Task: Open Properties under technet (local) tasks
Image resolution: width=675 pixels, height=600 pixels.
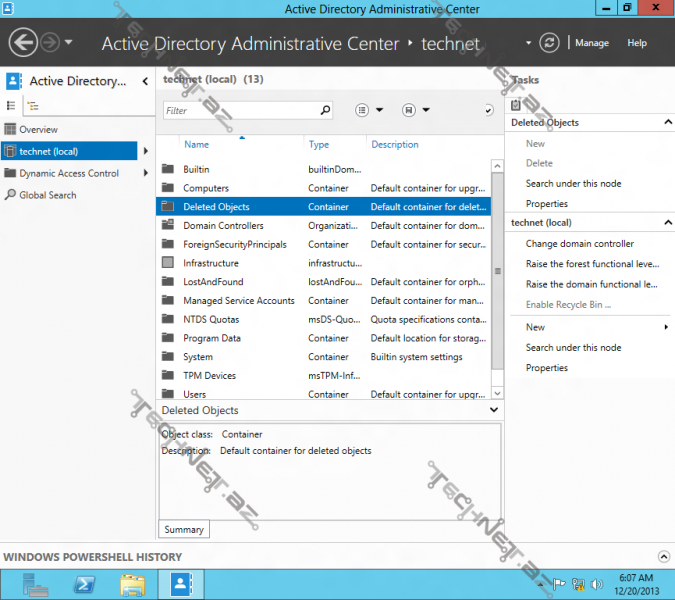Action: tap(546, 368)
